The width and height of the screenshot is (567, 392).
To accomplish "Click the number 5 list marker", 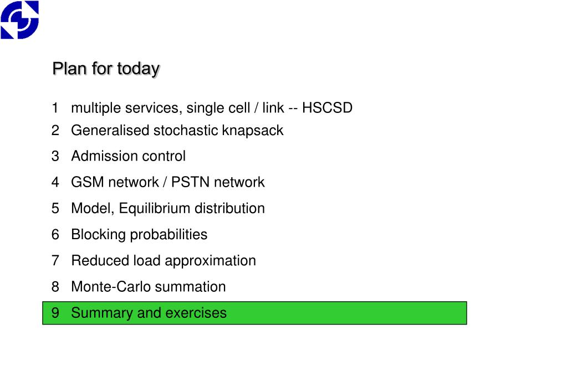I will 55,209.
